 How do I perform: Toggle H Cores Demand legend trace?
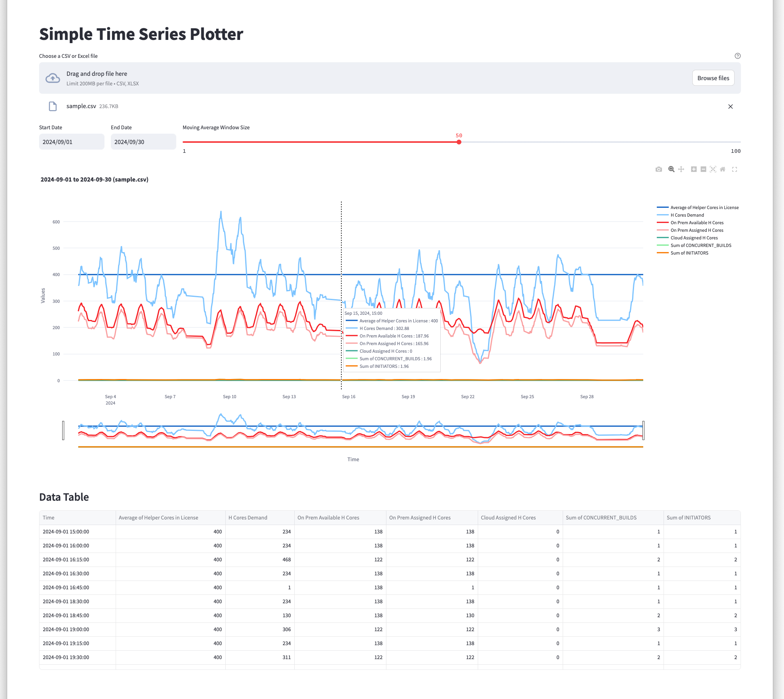click(687, 215)
